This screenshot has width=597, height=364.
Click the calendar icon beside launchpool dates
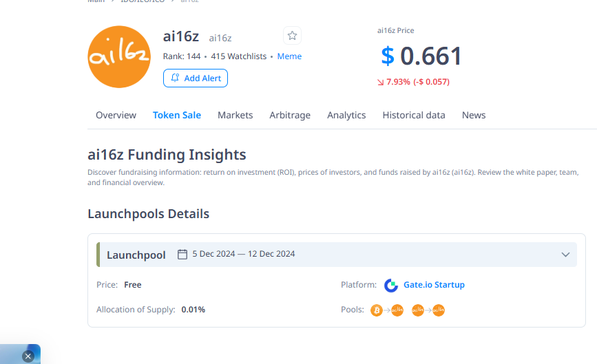(182, 254)
